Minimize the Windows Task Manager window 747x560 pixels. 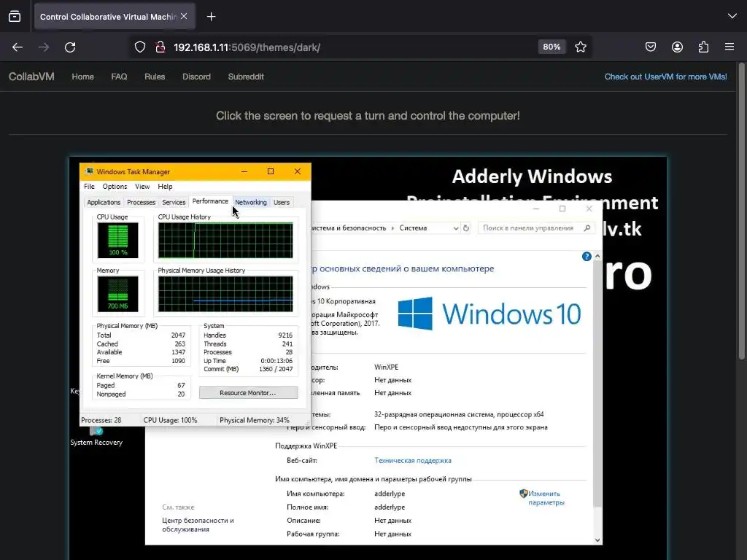[x=244, y=171]
